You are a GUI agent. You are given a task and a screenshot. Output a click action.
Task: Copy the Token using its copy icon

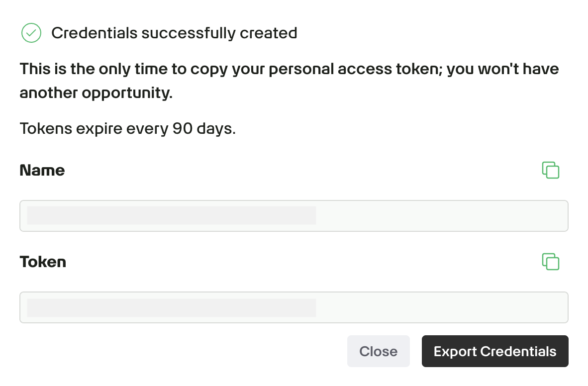point(550,262)
